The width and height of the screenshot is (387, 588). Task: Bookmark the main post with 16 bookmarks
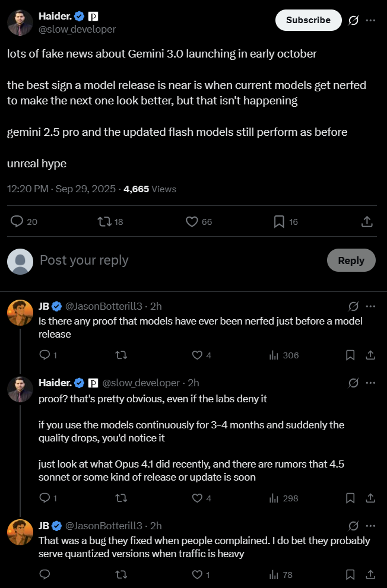(x=279, y=221)
